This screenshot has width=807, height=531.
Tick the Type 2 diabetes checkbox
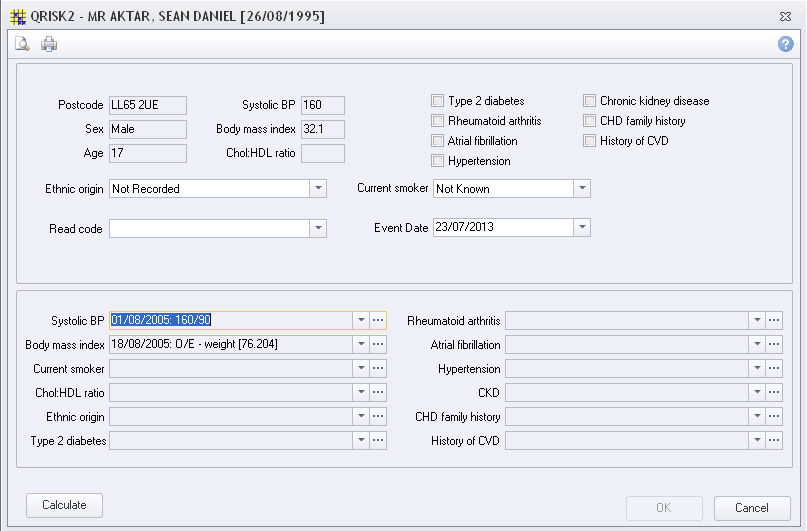point(437,101)
